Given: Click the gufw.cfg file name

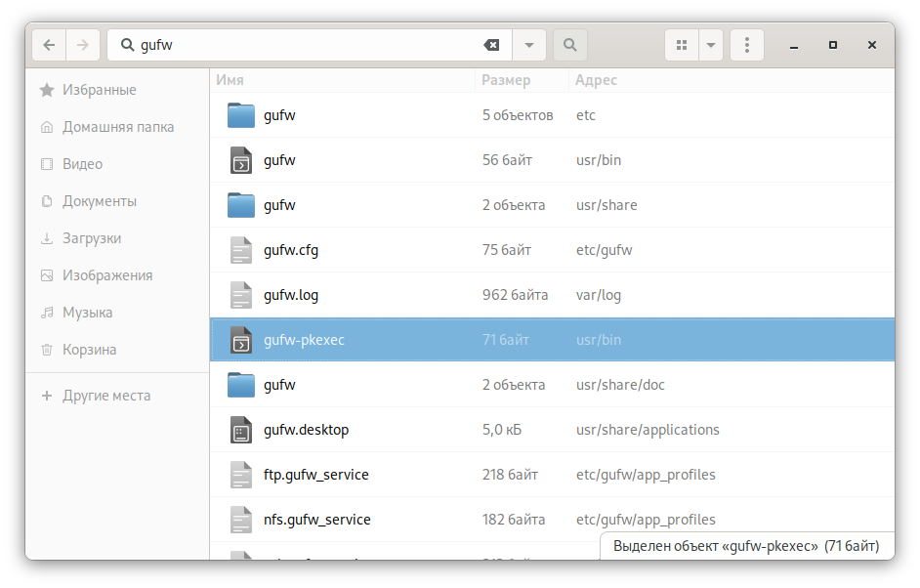Looking at the screenshot, I should coord(291,251).
